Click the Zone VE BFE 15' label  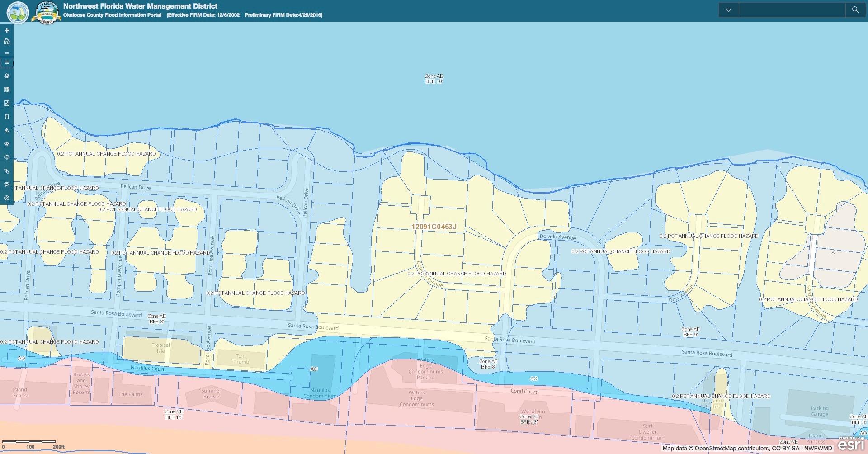click(174, 414)
